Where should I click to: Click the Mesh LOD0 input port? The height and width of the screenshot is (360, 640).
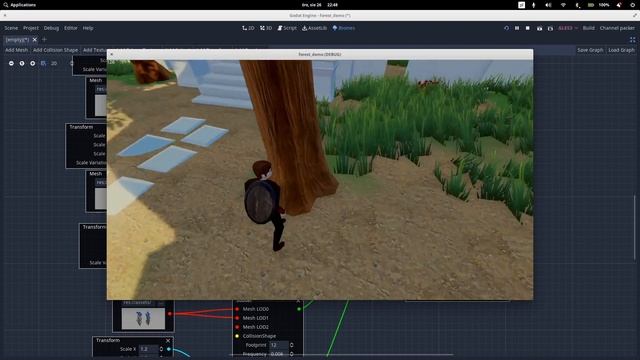coord(237,309)
